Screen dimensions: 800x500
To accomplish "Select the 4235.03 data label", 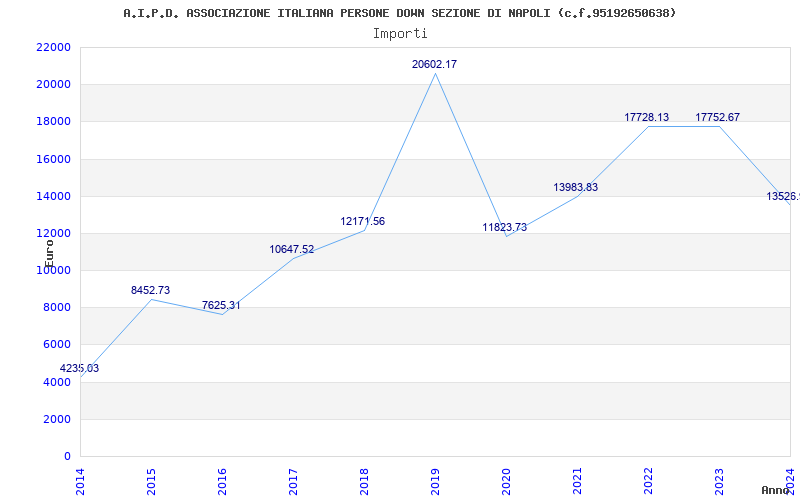I will pos(80,368).
